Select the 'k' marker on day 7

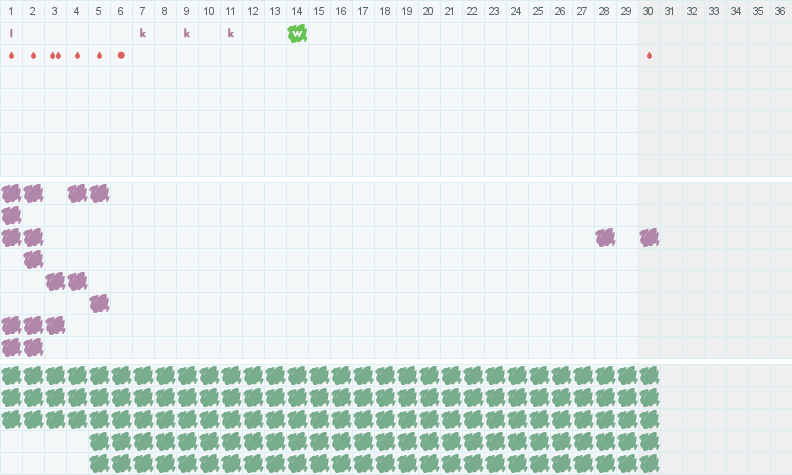(143, 33)
